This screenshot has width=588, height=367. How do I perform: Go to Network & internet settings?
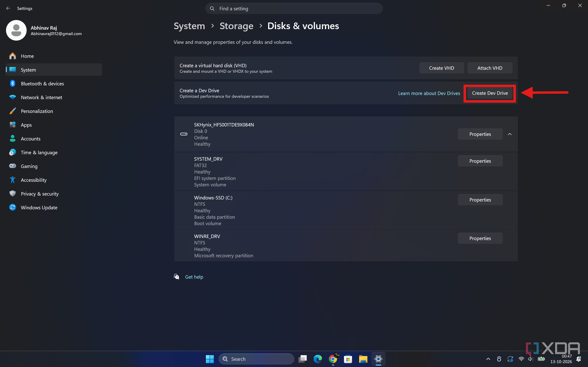[x=54, y=97]
